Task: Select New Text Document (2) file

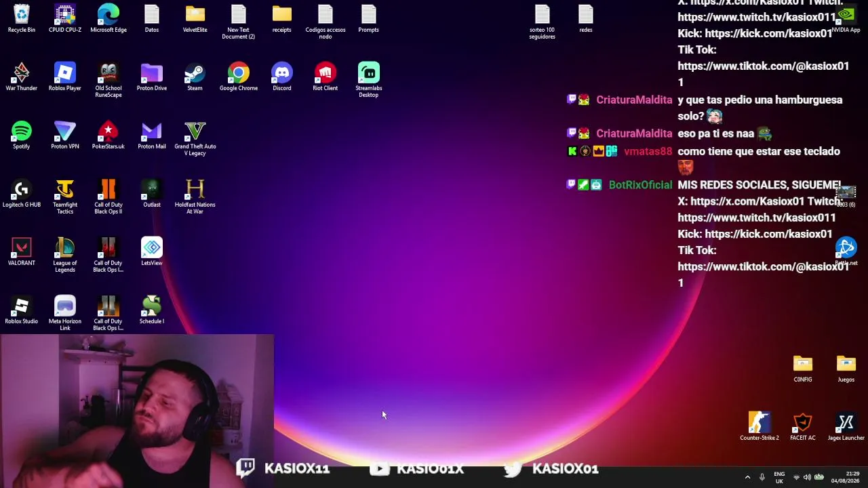Action: [x=239, y=22]
